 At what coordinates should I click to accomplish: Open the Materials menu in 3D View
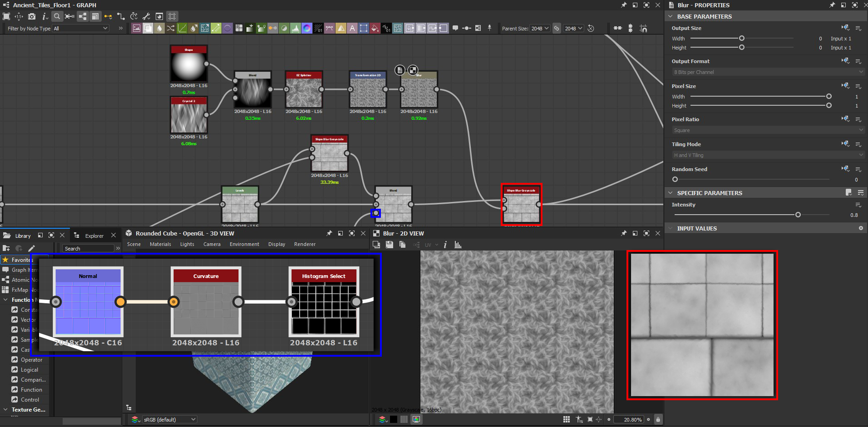pyautogui.click(x=160, y=244)
